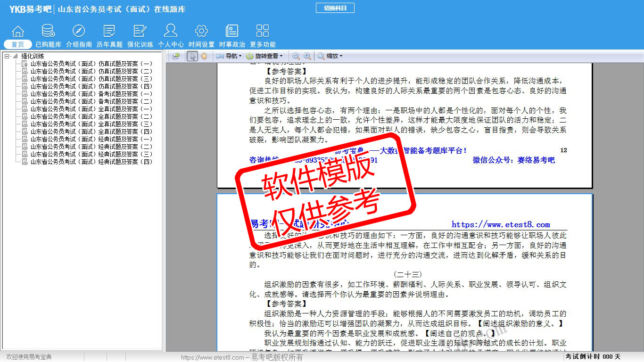Open 全真试题及答案（三） in tree
The height and width of the screenshot is (362, 644).
click(x=91, y=124)
